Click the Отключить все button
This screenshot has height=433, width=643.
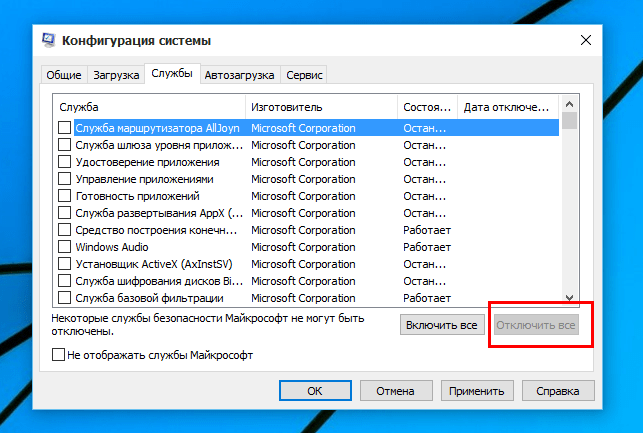pyautogui.click(x=536, y=325)
